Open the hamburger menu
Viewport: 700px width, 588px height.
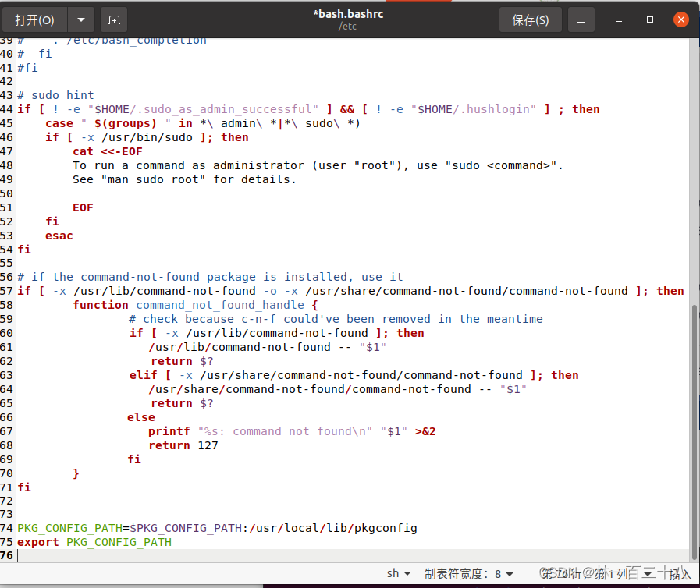pos(581,19)
